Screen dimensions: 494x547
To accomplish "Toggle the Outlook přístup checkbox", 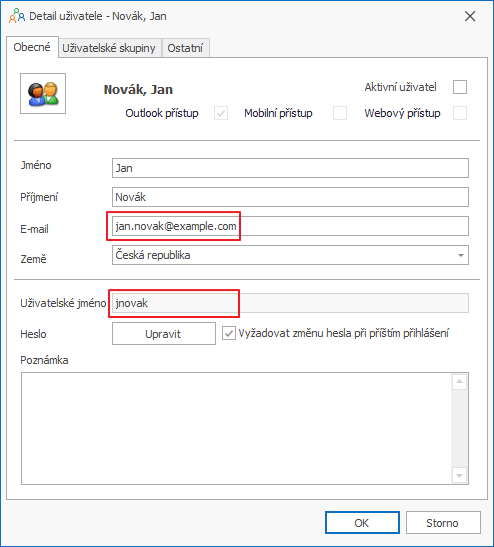I will tap(221, 113).
